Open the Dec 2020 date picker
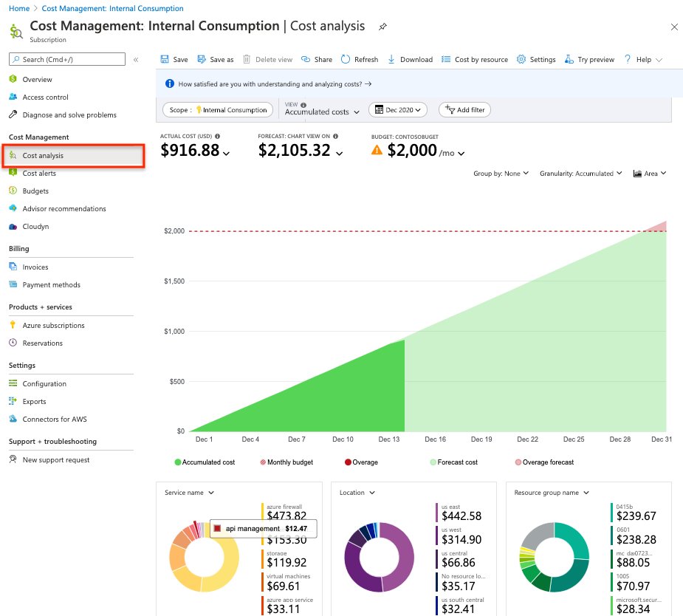683x616 pixels. pyautogui.click(x=397, y=109)
